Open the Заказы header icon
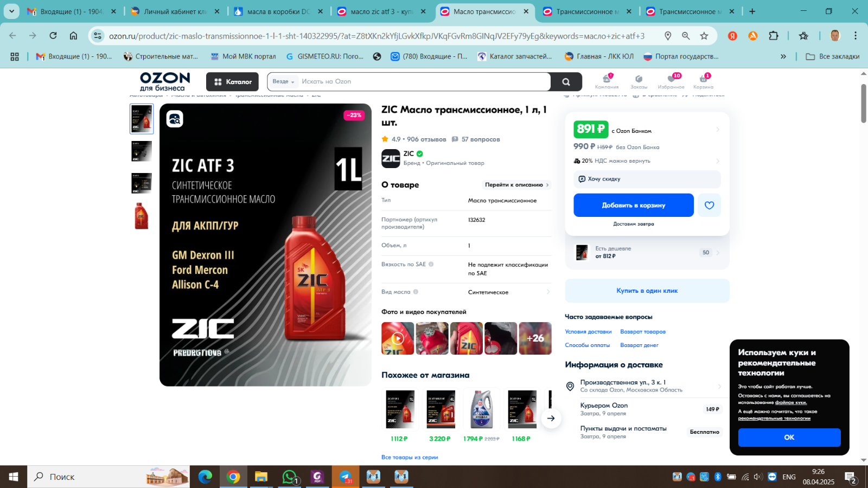 coord(639,81)
